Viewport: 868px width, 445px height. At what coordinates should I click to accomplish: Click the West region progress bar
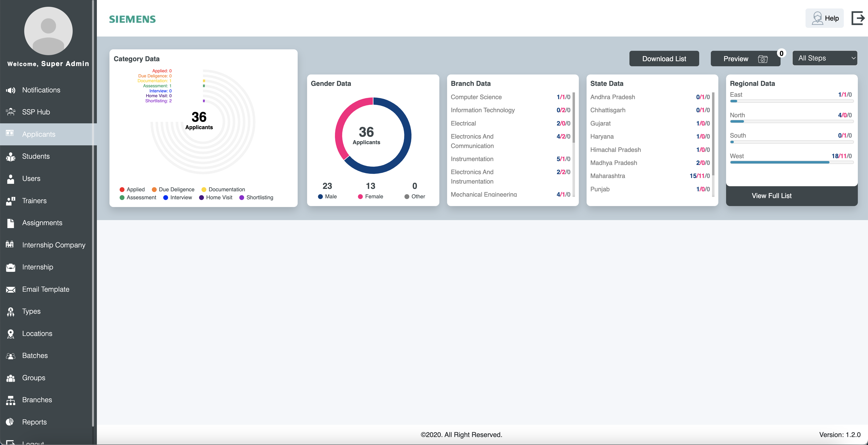[791, 163]
